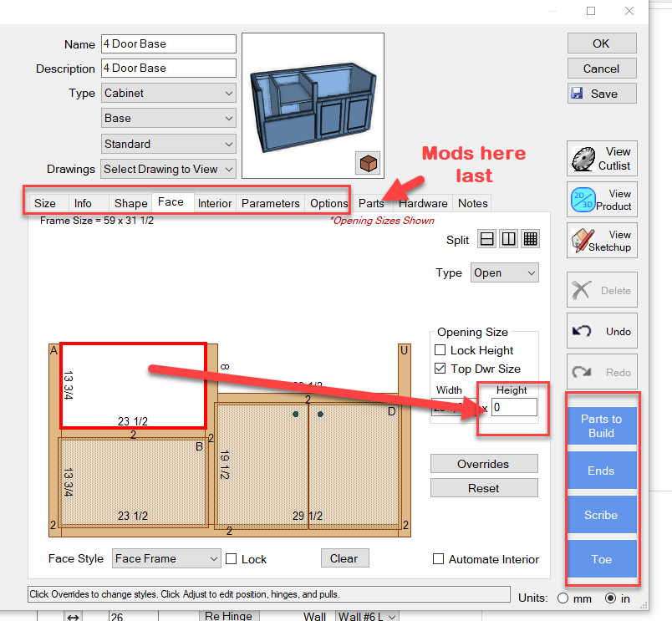
Task: Open the Face Style dropdown
Action: pos(166,559)
